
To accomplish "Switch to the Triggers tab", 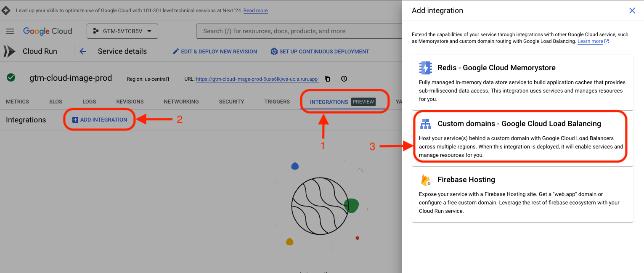I will pyautogui.click(x=277, y=102).
